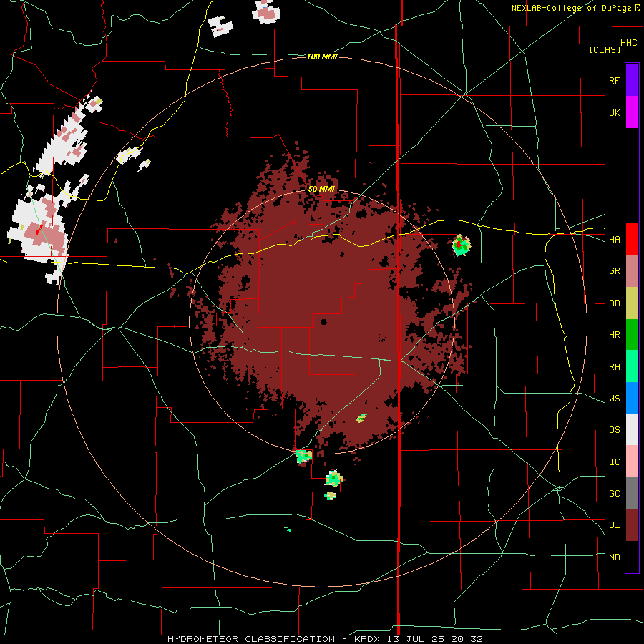Image resolution: width=644 pixels, height=644 pixels.
Task: Click the IC light pink legend swatch
Action: click(x=632, y=462)
